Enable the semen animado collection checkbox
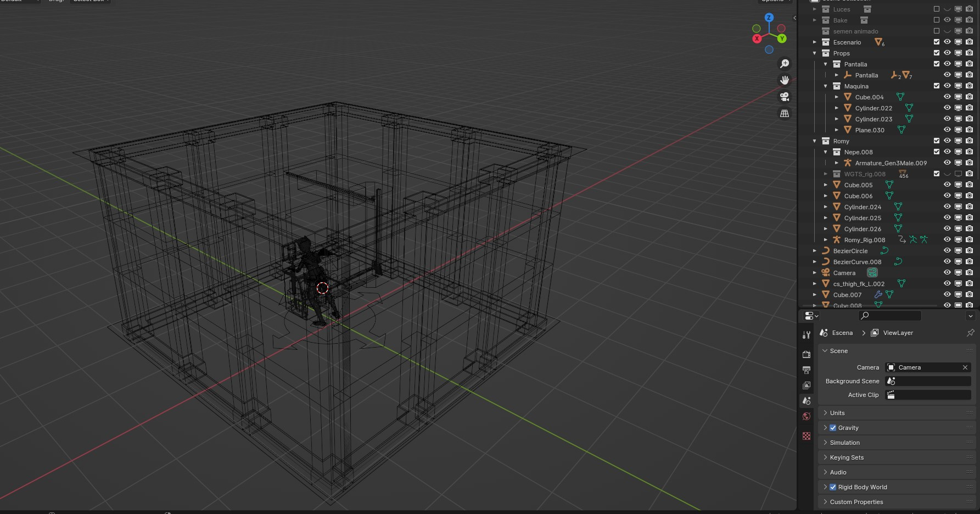The image size is (980, 514). tap(937, 31)
